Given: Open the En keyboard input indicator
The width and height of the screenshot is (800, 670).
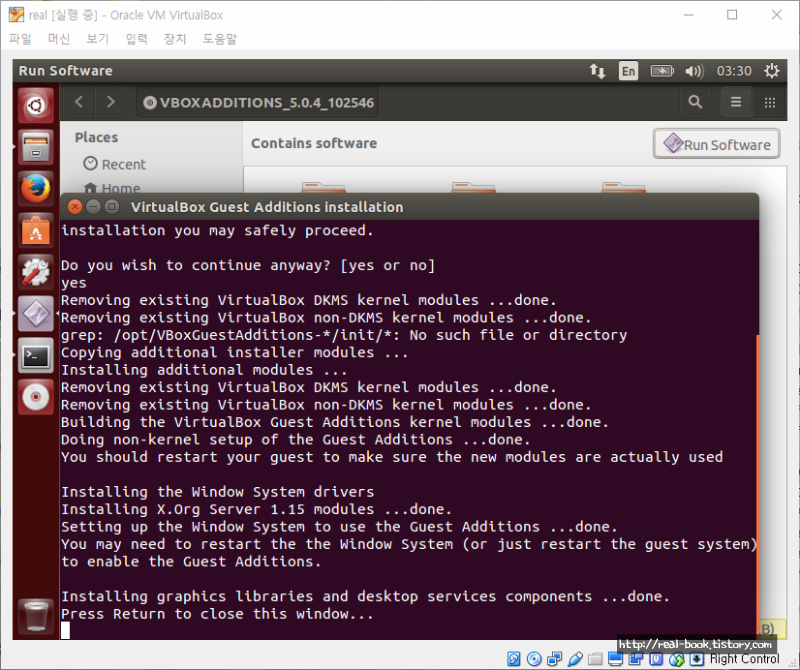Looking at the screenshot, I should [629, 71].
